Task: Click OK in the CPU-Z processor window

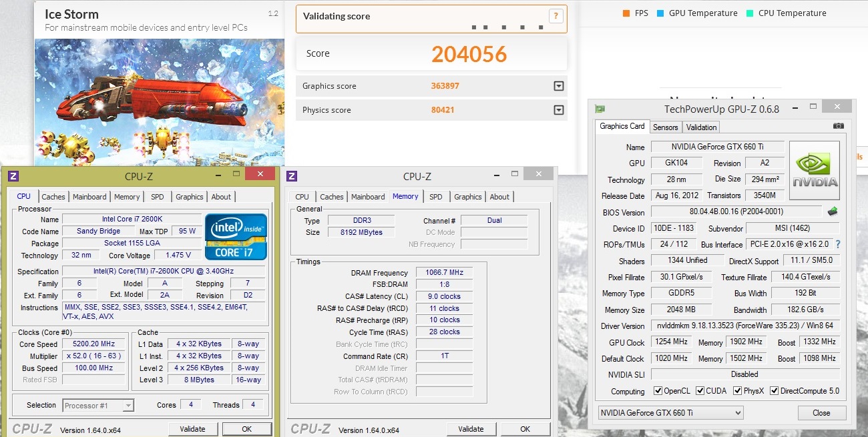Action: tap(246, 429)
